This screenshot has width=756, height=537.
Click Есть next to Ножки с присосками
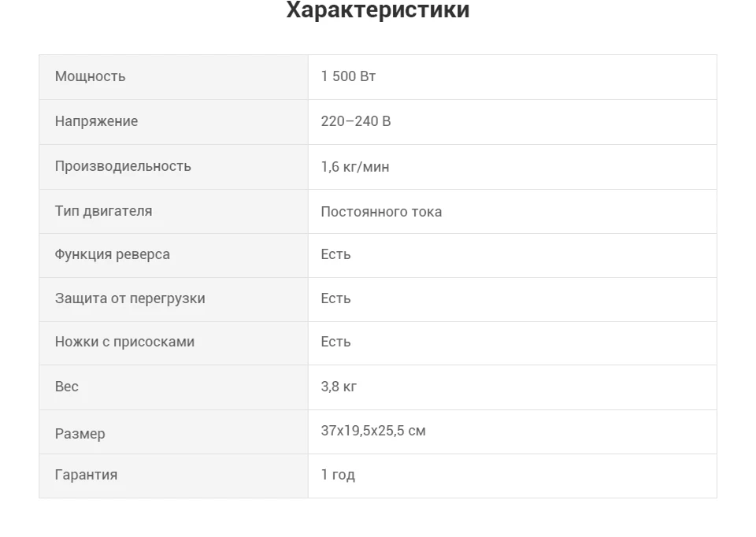pyautogui.click(x=335, y=343)
